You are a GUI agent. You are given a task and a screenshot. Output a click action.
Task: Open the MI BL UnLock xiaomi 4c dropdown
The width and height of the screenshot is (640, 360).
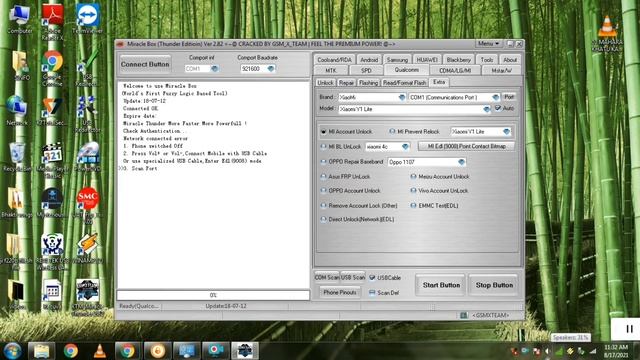point(405,147)
